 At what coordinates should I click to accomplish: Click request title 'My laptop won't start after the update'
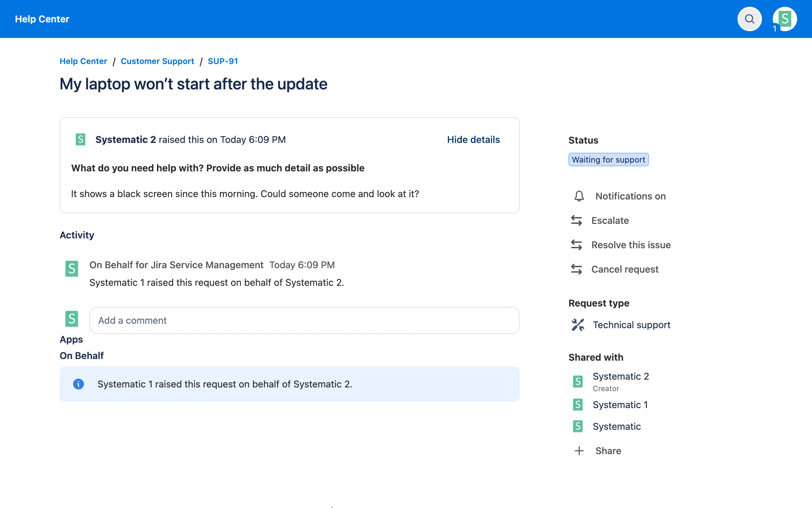coord(194,84)
